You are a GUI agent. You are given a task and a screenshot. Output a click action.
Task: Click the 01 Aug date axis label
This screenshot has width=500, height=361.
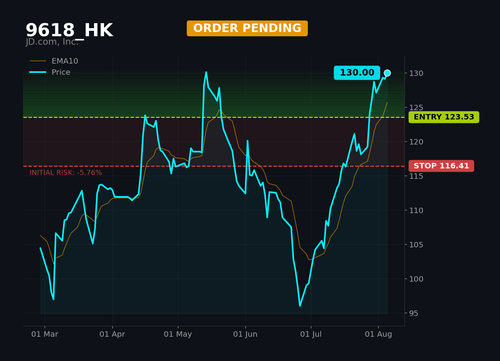tap(378, 334)
